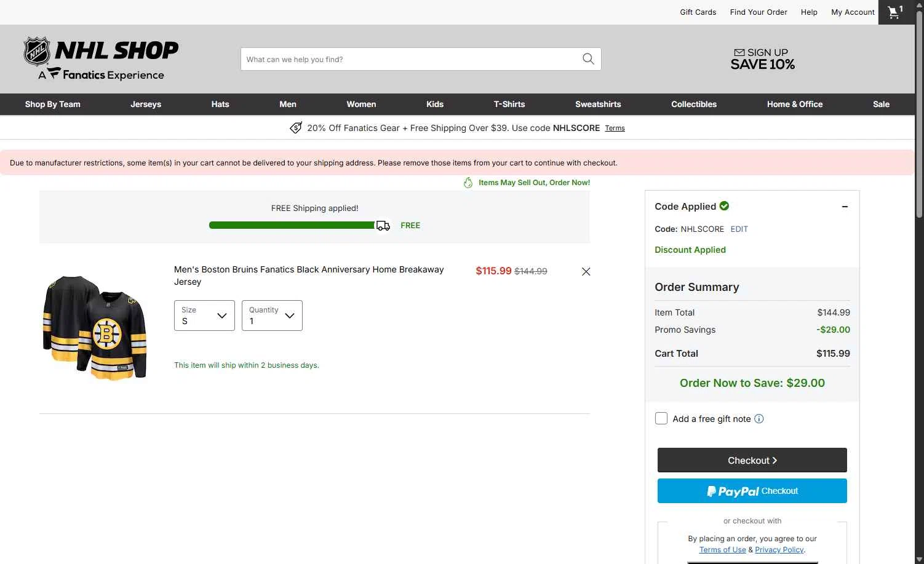This screenshot has height=564, width=924.
Task: Click the promo tag icon
Action: pos(296,128)
